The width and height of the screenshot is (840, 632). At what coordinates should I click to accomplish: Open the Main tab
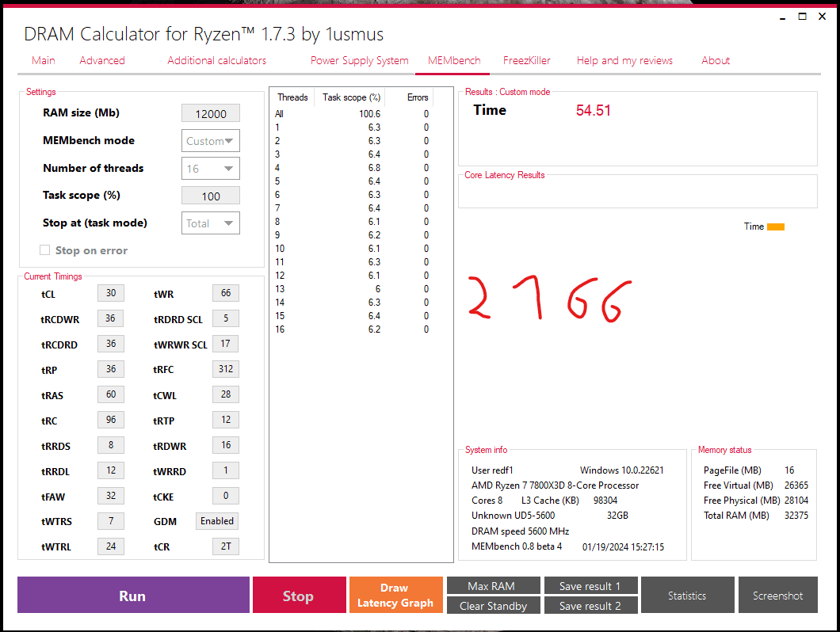point(44,60)
